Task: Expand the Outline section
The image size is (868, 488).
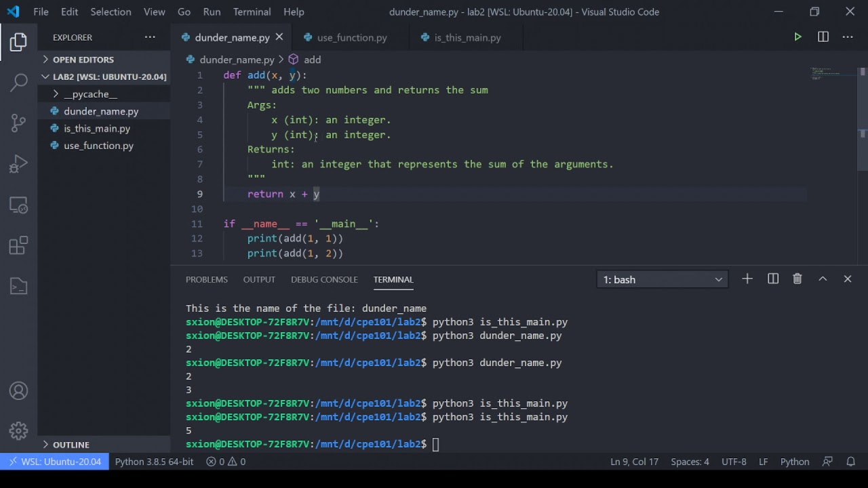Action: click(104, 445)
